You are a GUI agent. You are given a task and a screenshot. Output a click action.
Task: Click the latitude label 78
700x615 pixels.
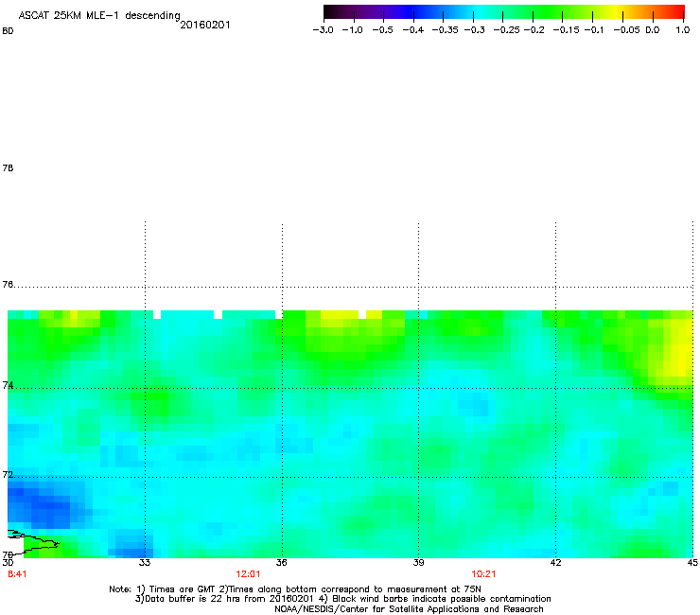[x=8, y=167]
